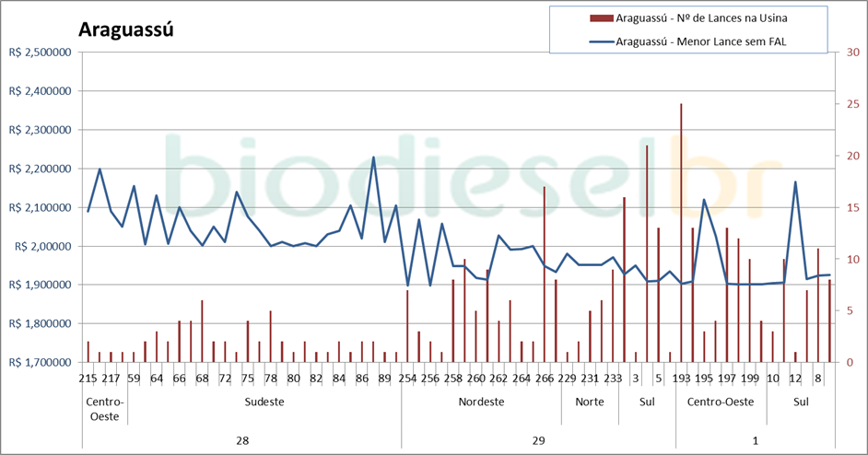868x455 pixels.
Task: Click the 'R$ 2,000000' left axis label
Action: tap(40, 246)
